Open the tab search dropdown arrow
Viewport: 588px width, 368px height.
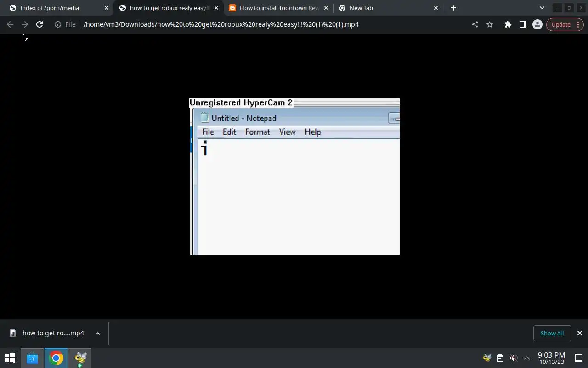(542, 8)
